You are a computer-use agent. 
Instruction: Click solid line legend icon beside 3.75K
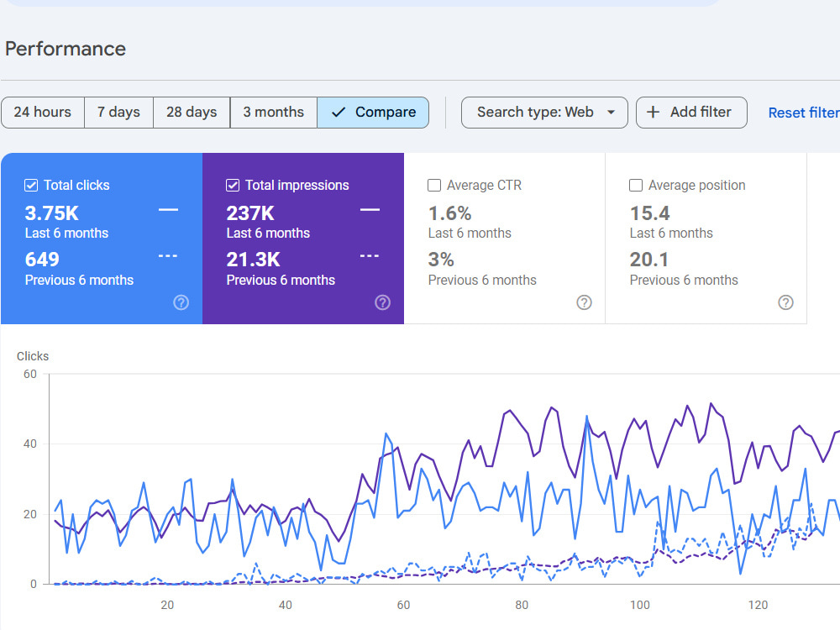click(x=168, y=210)
